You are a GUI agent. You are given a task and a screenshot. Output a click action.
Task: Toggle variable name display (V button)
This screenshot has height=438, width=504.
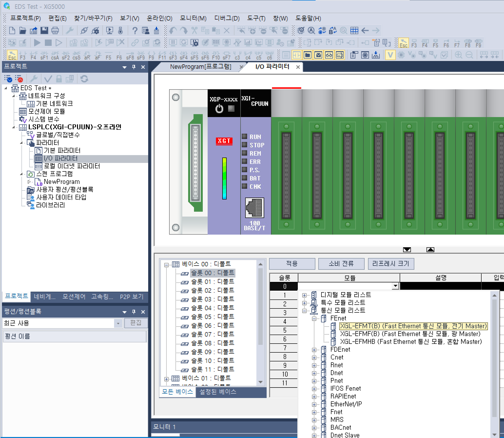pyautogui.click(x=390, y=55)
